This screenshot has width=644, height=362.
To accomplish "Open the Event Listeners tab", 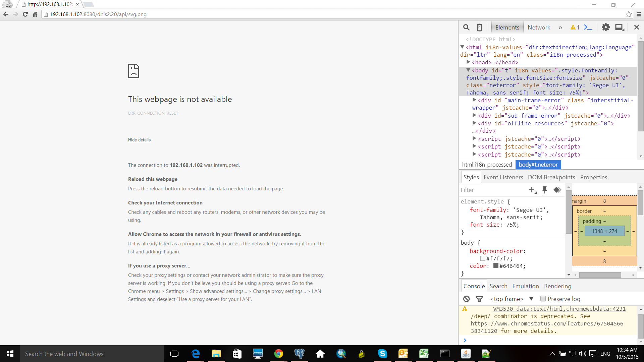I will pos(503,177).
